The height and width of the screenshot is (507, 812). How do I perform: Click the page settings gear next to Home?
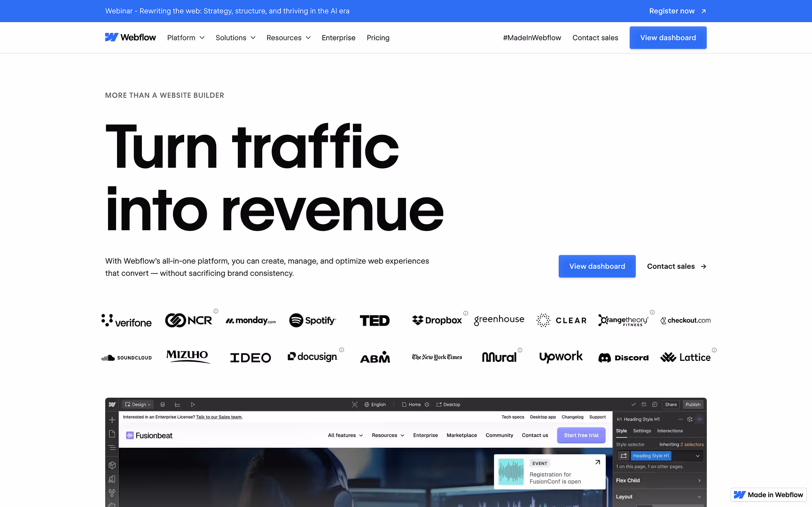pyautogui.click(x=427, y=405)
